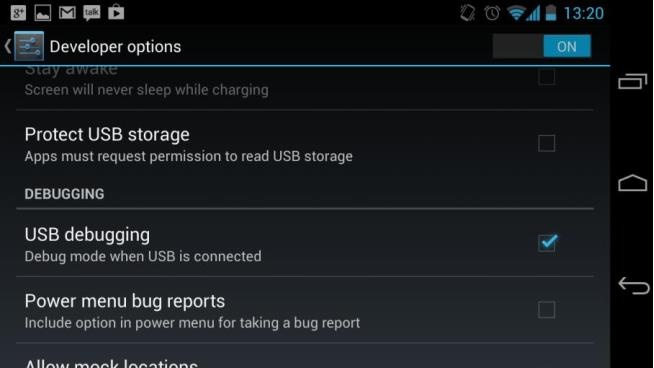
Task: Open the picture notification icon
Action: (43, 13)
